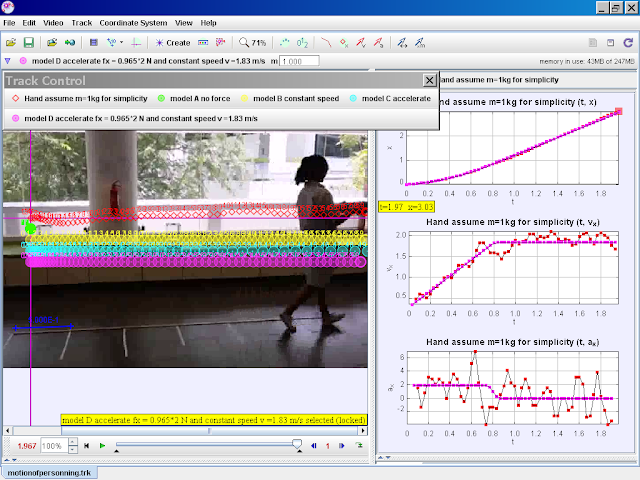The width and height of the screenshot is (640, 480).
Task: Toggle the Track Control toolbar icon
Action: pyautogui.click(x=203, y=42)
